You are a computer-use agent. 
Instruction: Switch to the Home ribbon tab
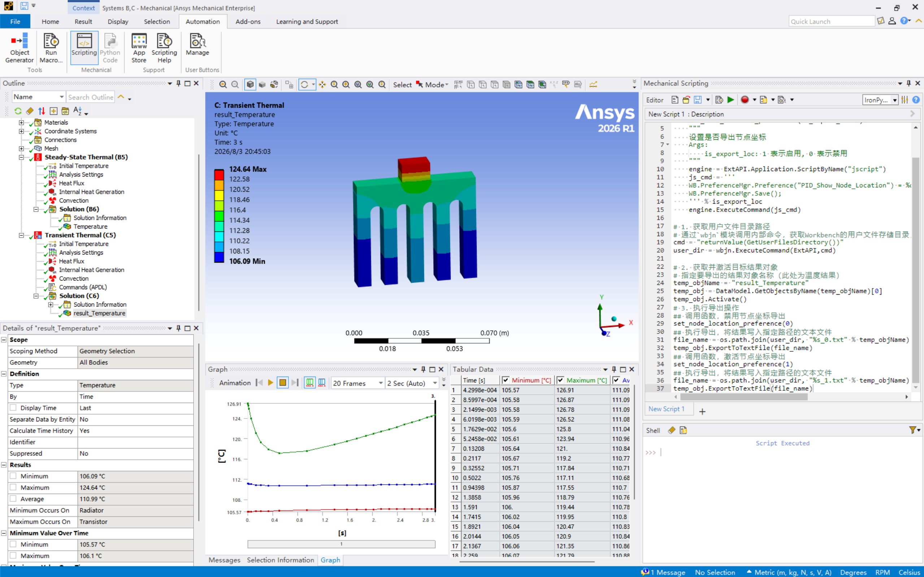click(x=50, y=21)
